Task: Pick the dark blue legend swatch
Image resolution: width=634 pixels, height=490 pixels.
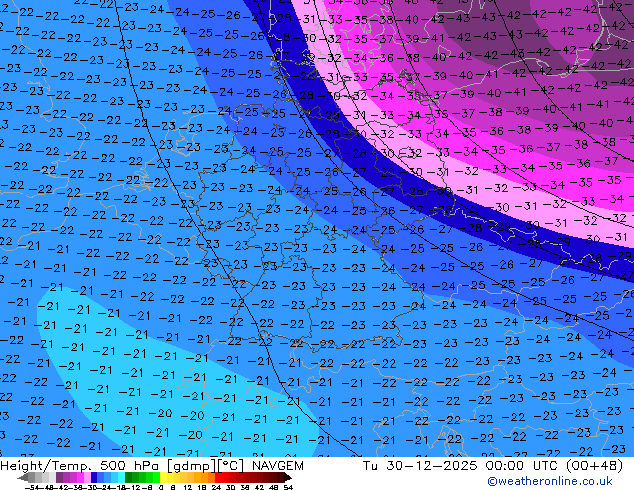Action: click(94, 477)
